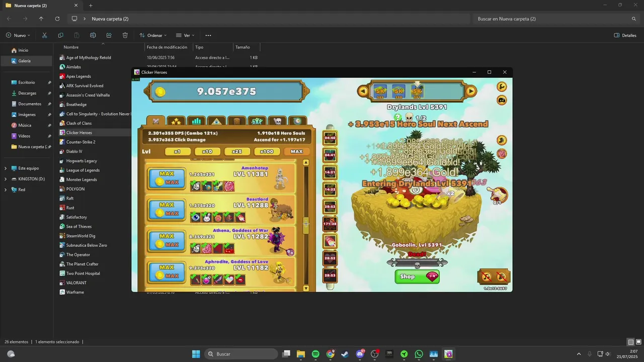Activate the skill with 04:40 cooldown
The height and width of the screenshot is (362, 644).
[x=330, y=137]
